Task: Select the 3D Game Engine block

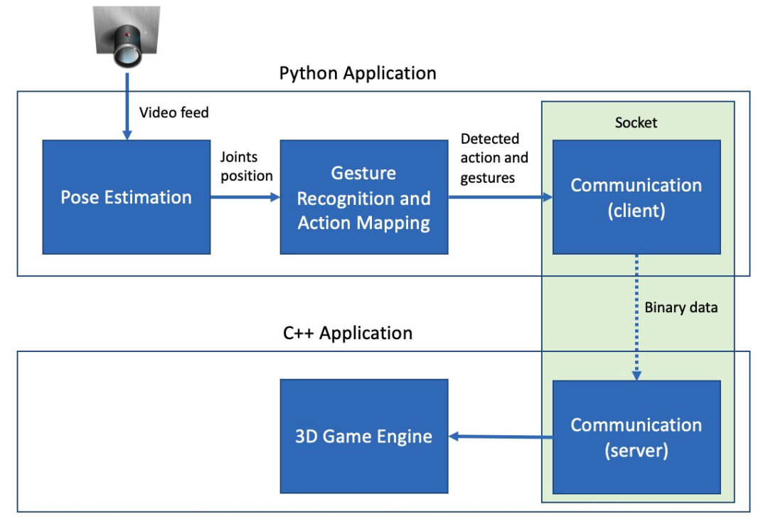Action: click(x=364, y=436)
